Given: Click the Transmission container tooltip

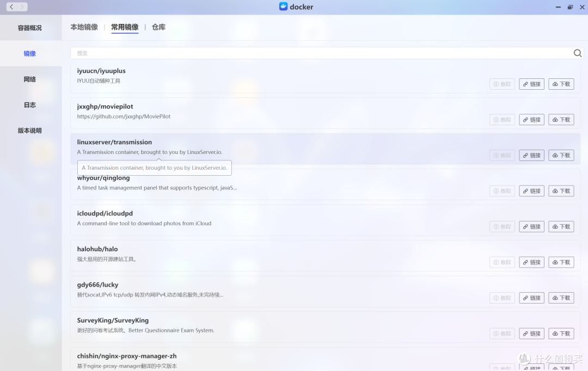Looking at the screenshot, I should [155, 168].
